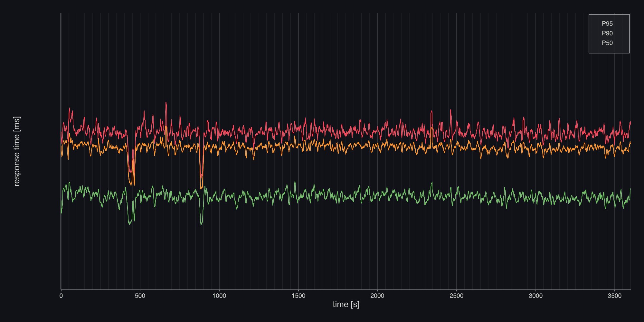Toggle the P90 legend entry
The width and height of the screenshot is (644, 322).
tap(607, 33)
